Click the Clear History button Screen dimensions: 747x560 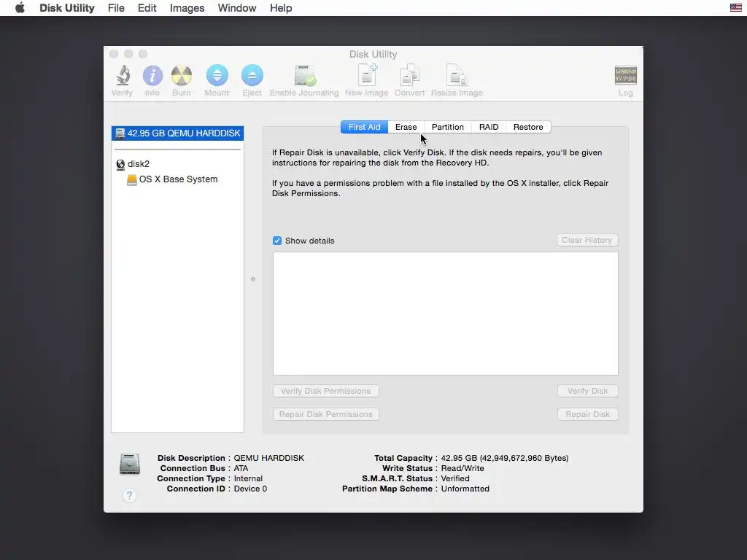tap(587, 240)
